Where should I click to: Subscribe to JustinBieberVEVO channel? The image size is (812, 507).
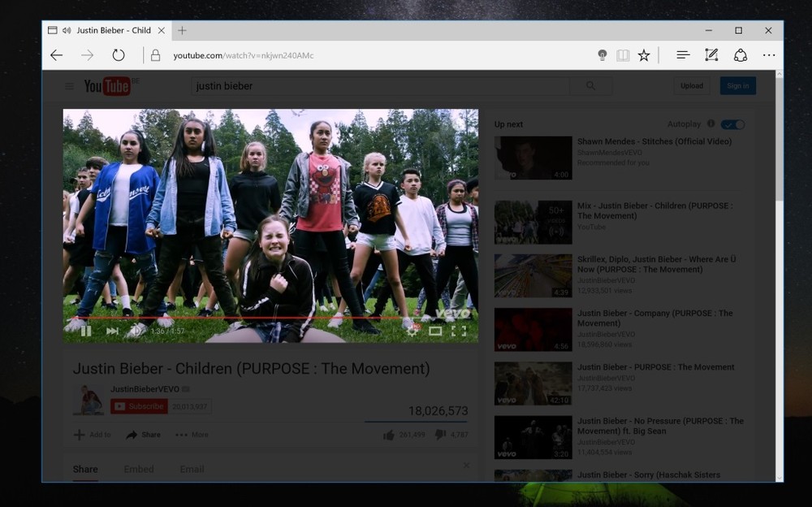(140, 406)
